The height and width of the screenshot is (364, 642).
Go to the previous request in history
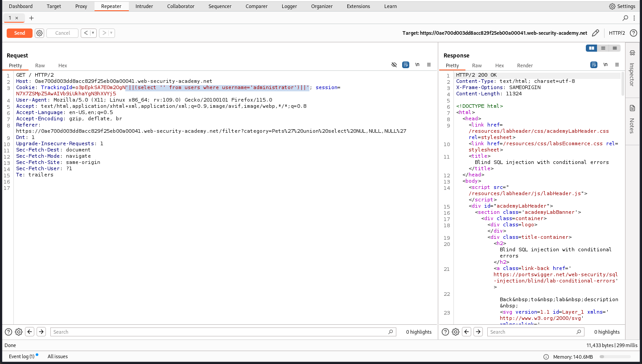85,33
